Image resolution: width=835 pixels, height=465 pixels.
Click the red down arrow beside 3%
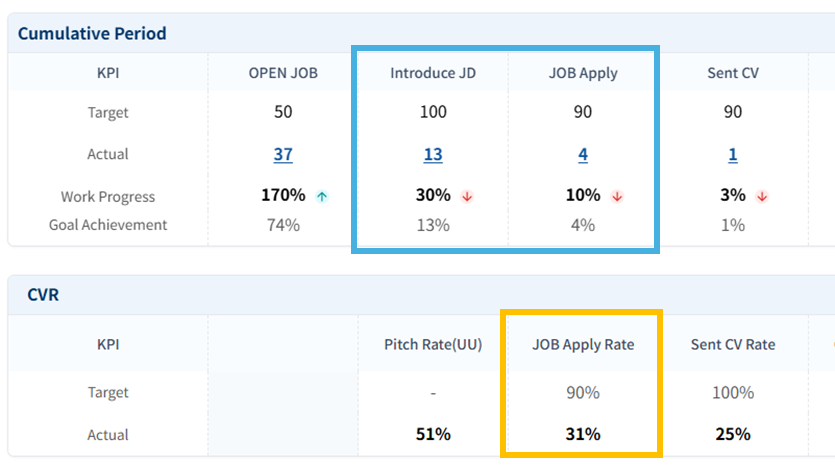pos(762,197)
